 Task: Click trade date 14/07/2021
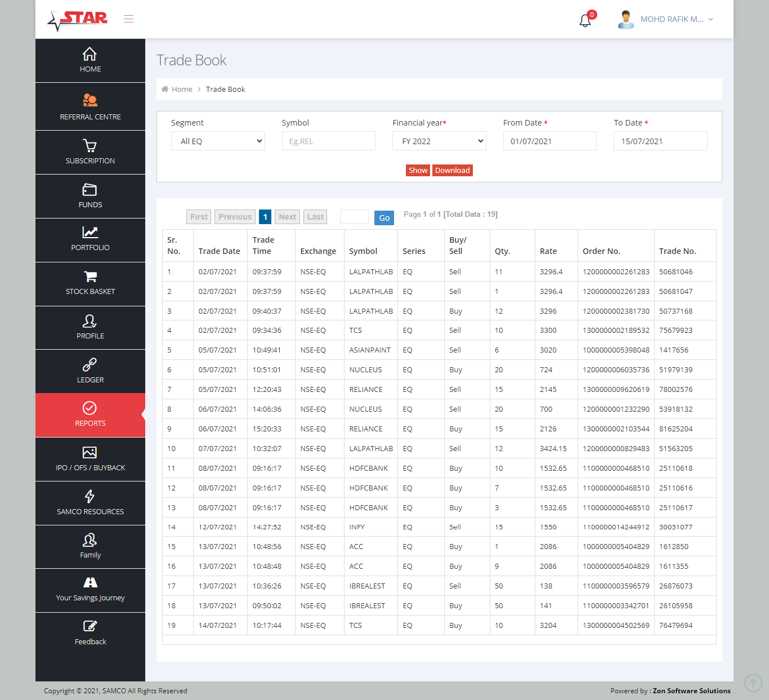click(217, 625)
